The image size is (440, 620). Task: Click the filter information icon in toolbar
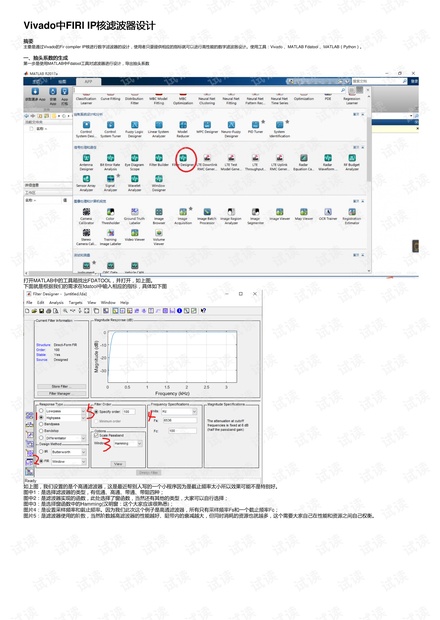tap(179, 311)
